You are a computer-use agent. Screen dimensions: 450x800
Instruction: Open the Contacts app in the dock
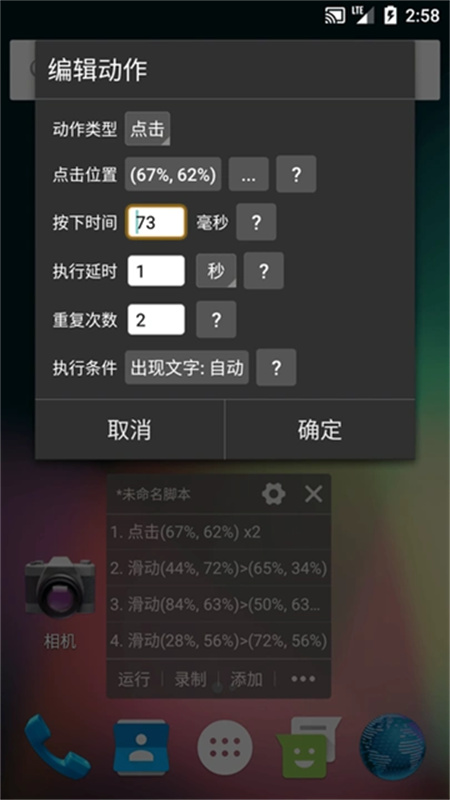(x=141, y=747)
